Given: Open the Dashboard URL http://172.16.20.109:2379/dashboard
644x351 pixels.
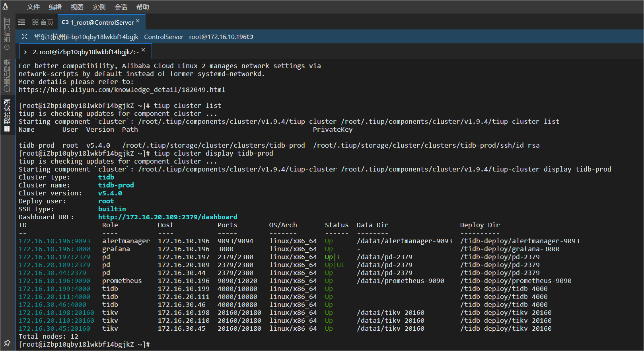Looking at the screenshot, I should coord(167,217).
